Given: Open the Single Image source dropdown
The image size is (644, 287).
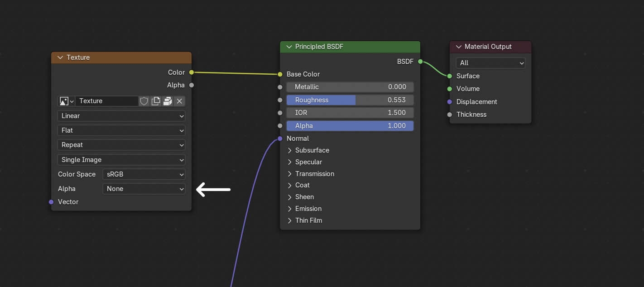Looking at the screenshot, I should [x=121, y=160].
